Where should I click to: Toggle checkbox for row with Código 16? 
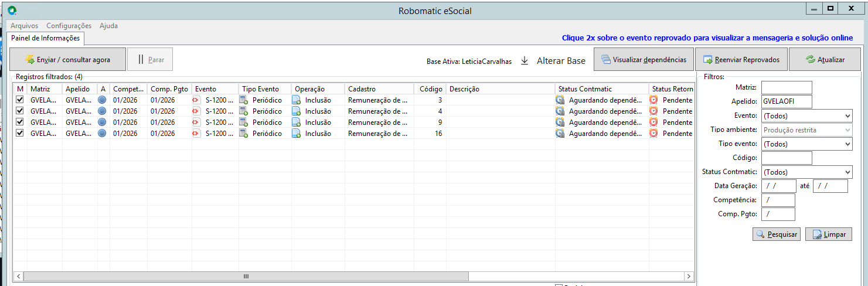click(19, 133)
